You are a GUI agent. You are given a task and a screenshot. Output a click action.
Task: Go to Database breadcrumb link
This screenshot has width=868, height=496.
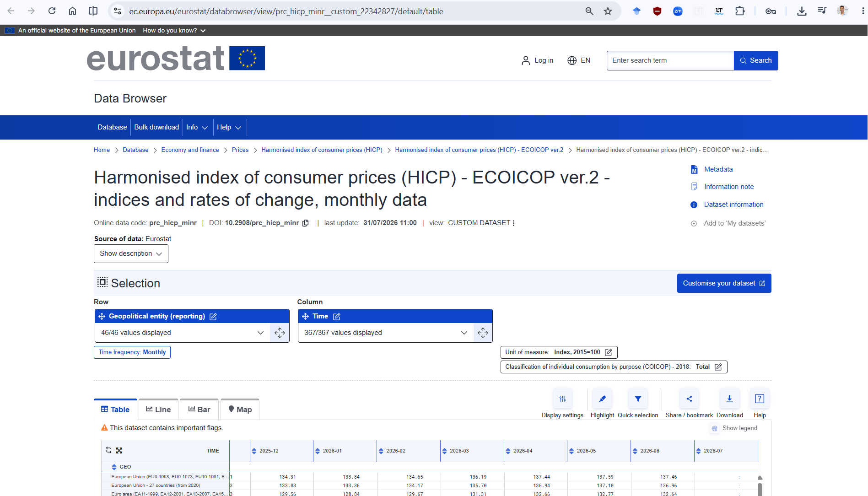pos(135,150)
